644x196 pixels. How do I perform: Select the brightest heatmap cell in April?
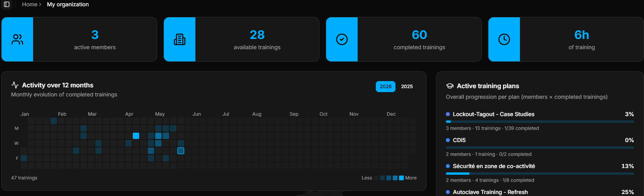pos(136,136)
